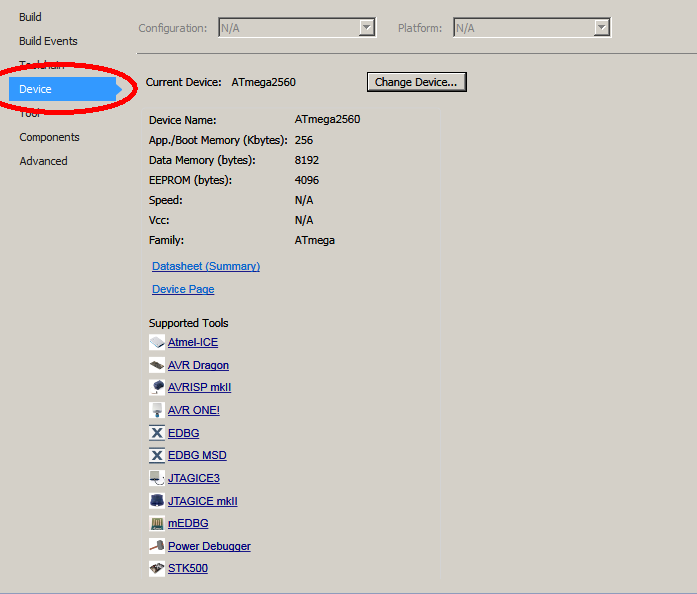Image resolution: width=697 pixels, height=594 pixels.
Task: Click the Change Device... button
Action: (x=417, y=82)
